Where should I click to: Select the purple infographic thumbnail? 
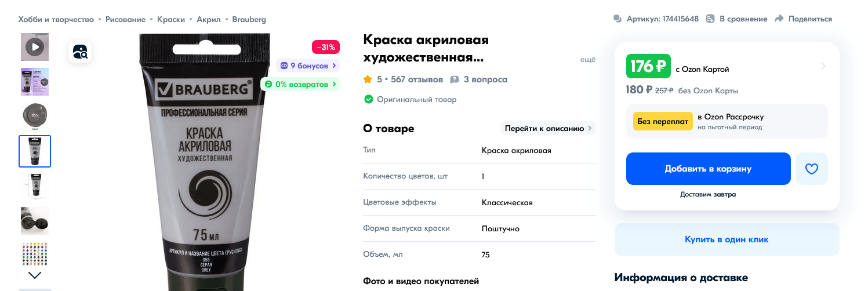tap(35, 82)
